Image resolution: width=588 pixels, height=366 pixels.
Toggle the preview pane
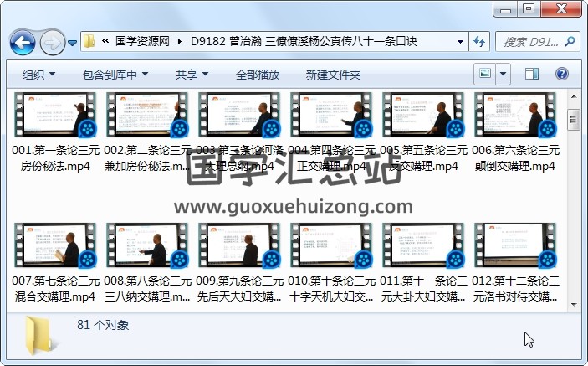(532, 74)
